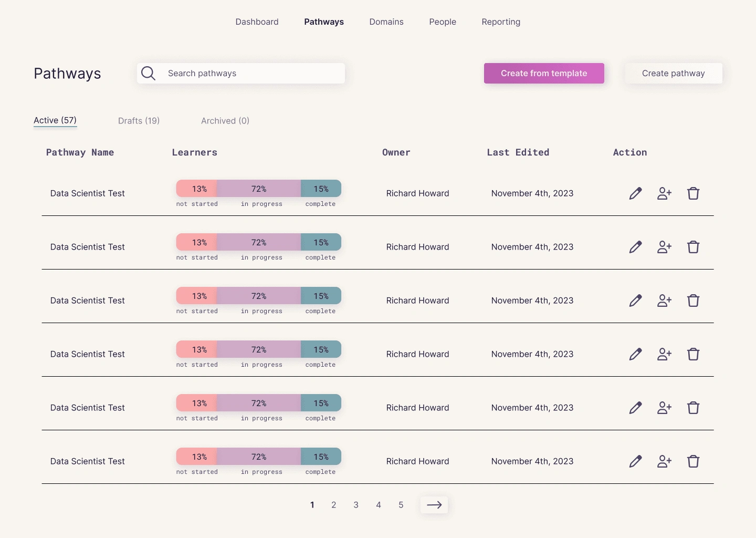This screenshot has height=538, width=756.
Task: Click the edit pencil in the fourth row
Action: [x=635, y=354]
